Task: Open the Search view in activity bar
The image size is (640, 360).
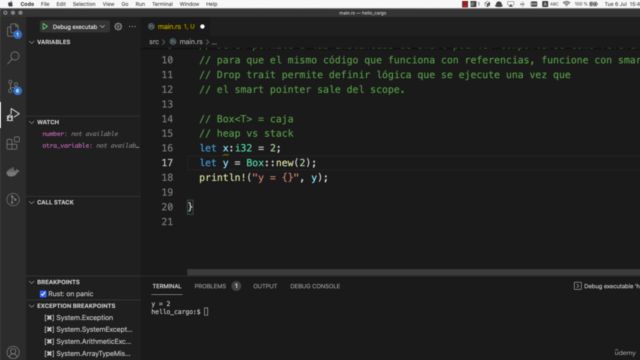Action: pos(13,58)
